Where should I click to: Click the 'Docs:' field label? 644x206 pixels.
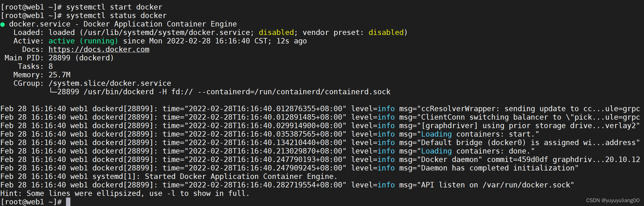coord(33,49)
